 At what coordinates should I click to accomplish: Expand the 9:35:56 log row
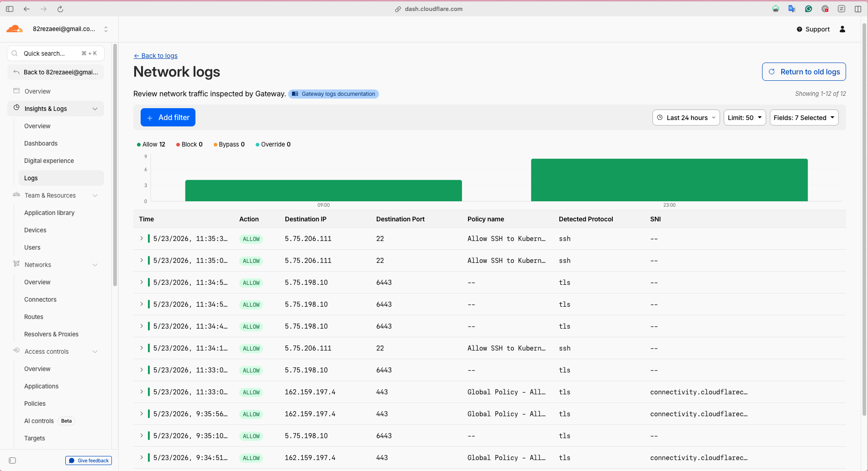[x=142, y=413]
